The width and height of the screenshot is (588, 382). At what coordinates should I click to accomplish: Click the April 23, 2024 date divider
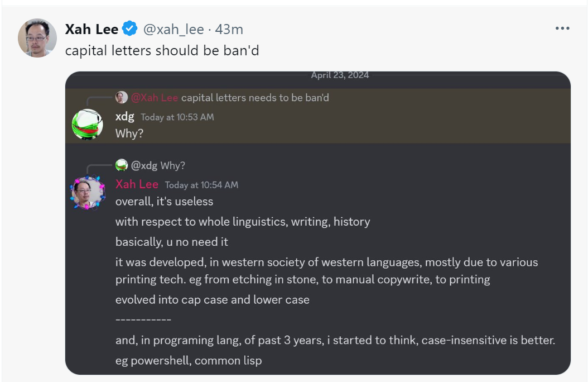pyautogui.click(x=340, y=75)
